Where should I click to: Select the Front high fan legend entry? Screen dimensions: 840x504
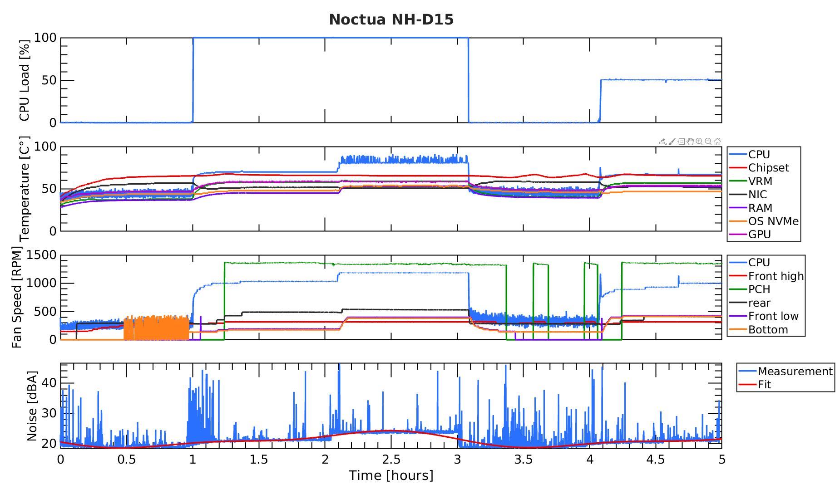[x=766, y=276]
